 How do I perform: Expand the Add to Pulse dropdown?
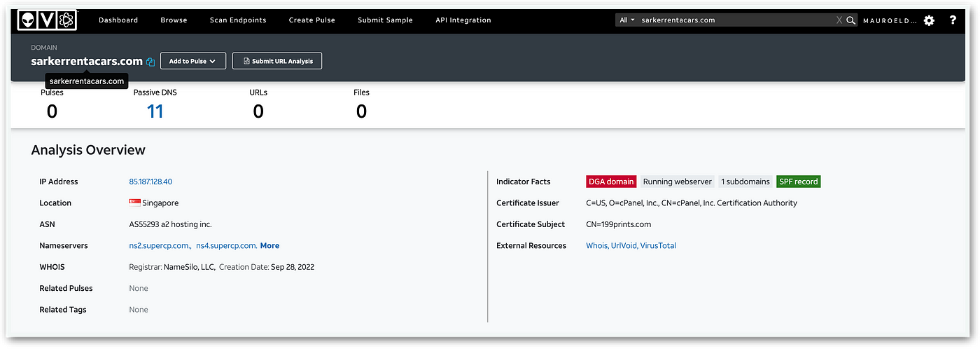click(x=192, y=61)
